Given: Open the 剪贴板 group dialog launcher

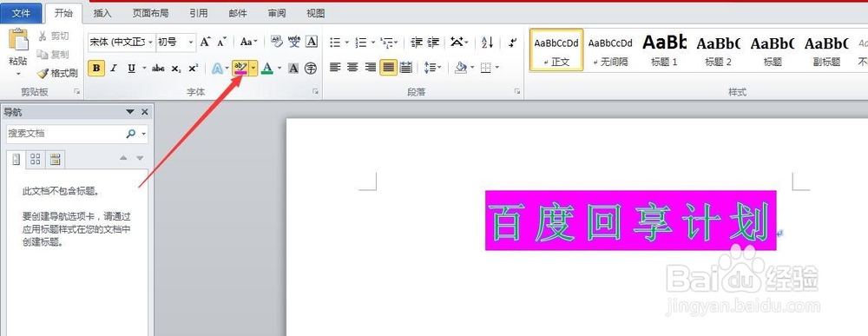Looking at the screenshot, I should tap(77, 91).
